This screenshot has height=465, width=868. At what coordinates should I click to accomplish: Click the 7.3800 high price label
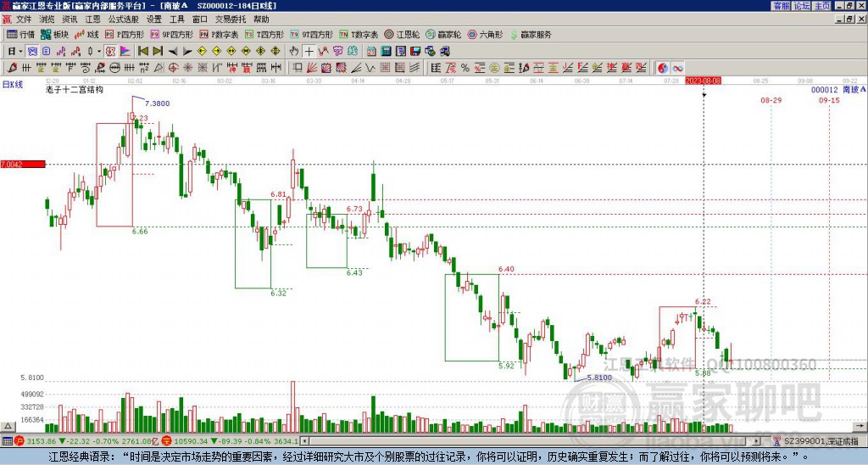coord(157,104)
